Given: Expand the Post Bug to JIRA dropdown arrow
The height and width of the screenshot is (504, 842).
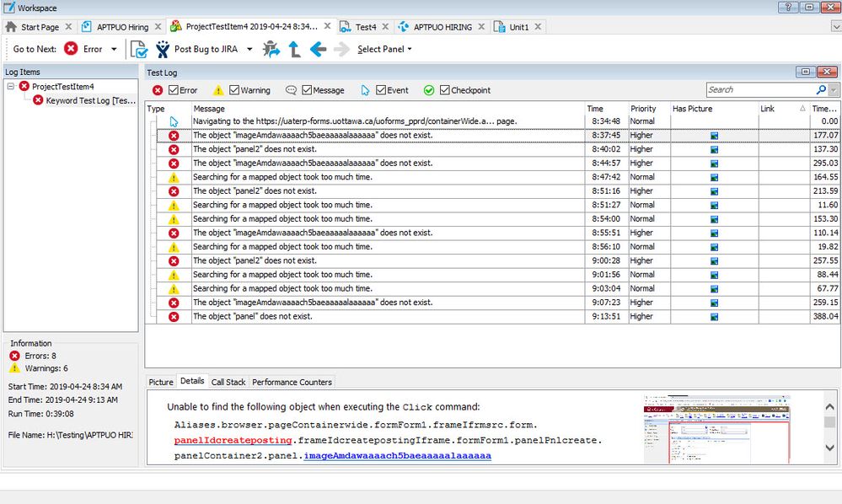Looking at the screenshot, I should point(249,49).
